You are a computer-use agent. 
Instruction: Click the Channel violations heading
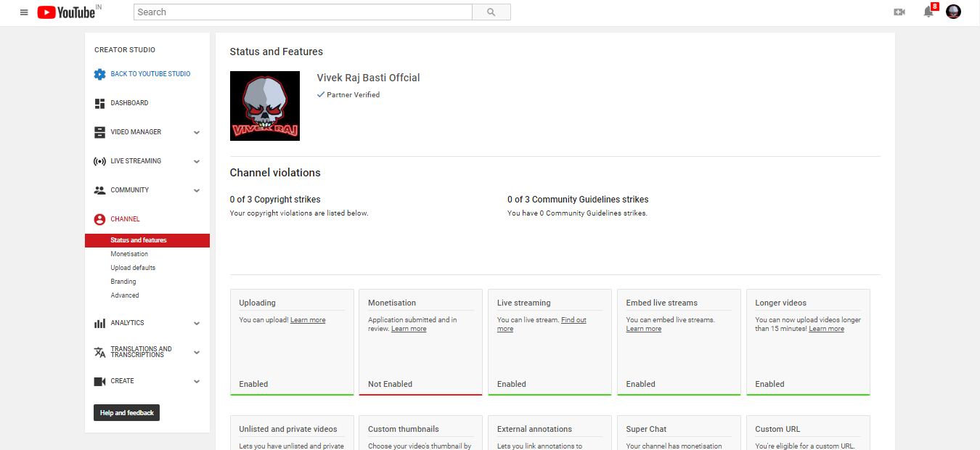275,173
